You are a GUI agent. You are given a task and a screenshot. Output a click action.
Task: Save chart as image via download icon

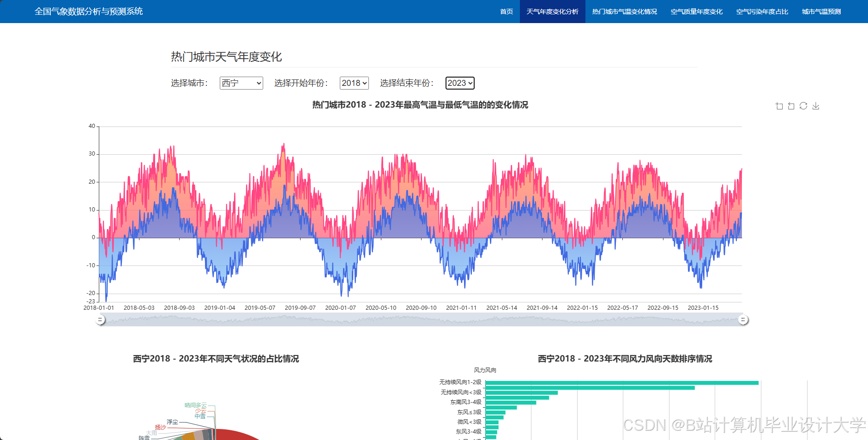[816, 106]
